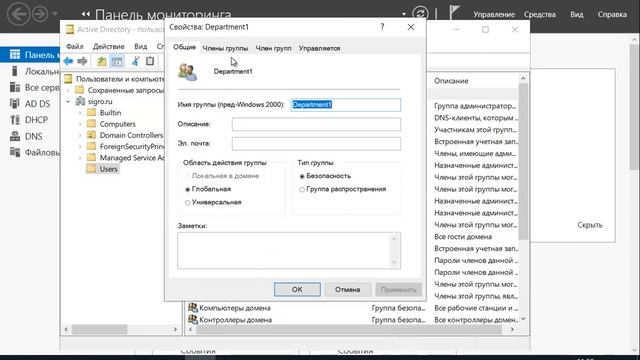The width and height of the screenshot is (640, 360).
Task: Click the cut scissors icon in AD toolbar
Action: (136, 61)
